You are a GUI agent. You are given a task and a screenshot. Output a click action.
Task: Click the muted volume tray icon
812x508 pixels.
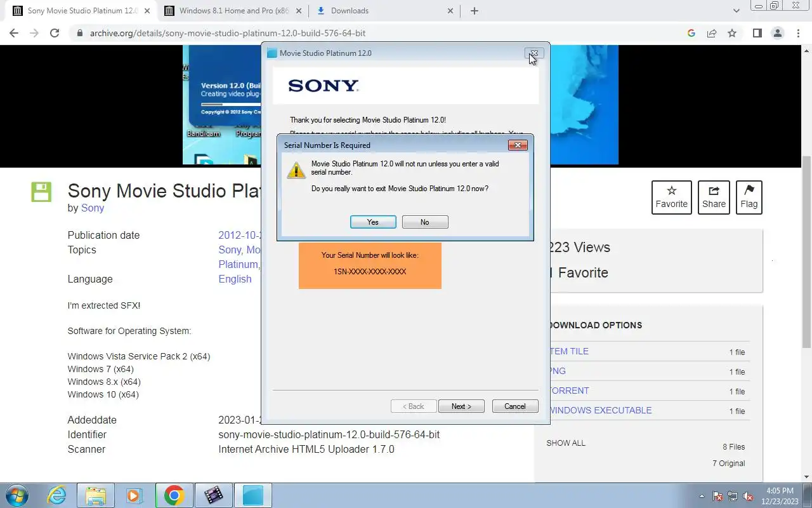pyautogui.click(x=749, y=496)
